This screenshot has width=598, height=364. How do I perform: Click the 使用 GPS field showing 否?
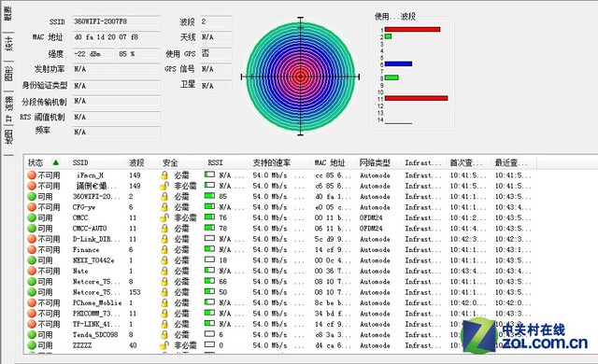(216, 53)
